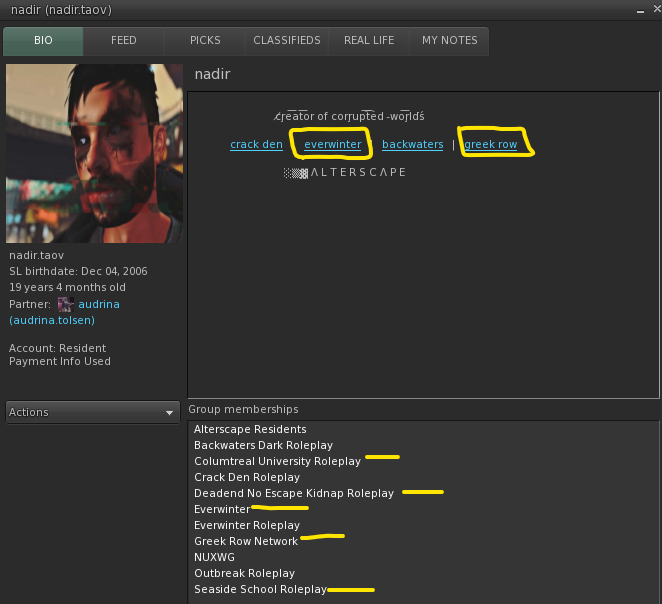Image resolution: width=662 pixels, height=604 pixels.
Task: Open the everwinter link
Action: (x=333, y=144)
